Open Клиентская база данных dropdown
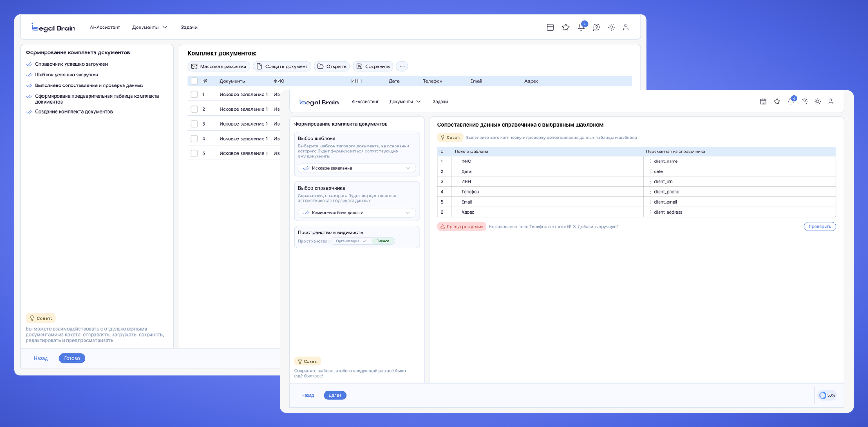 357,213
